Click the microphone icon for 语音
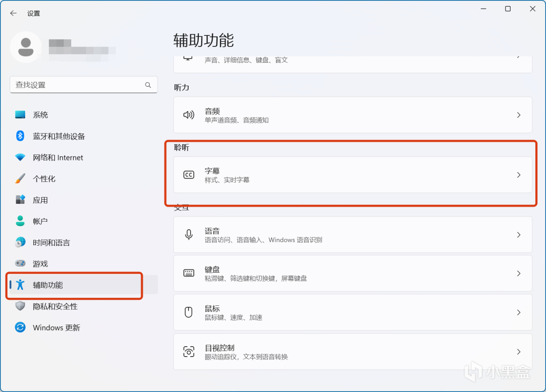 click(x=189, y=235)
